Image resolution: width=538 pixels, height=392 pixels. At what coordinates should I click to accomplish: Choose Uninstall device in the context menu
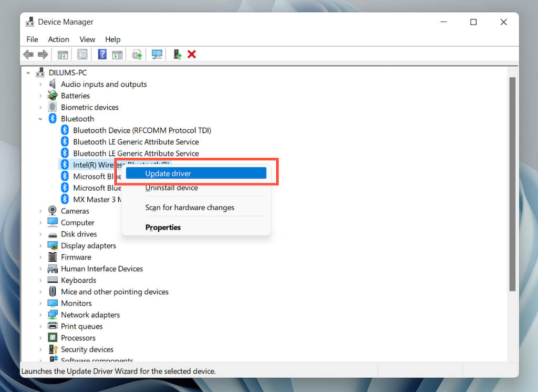pyautogui.click(x=196, y=188)
